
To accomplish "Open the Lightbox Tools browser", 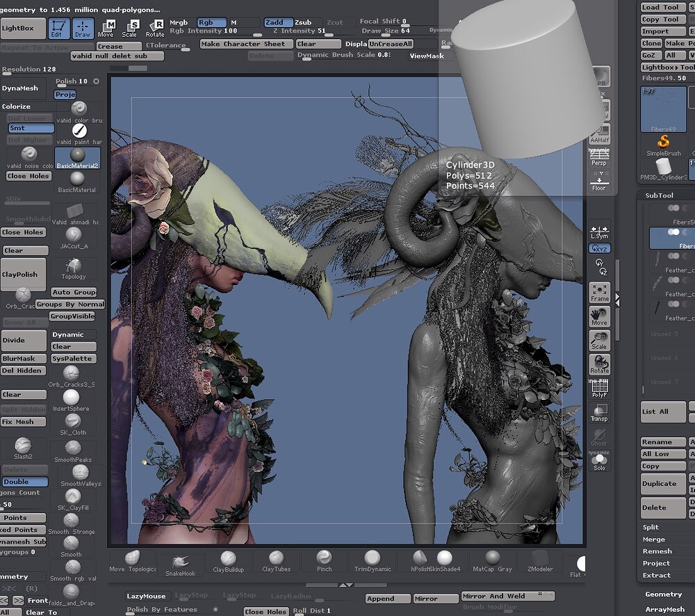I will coord(667,67).
